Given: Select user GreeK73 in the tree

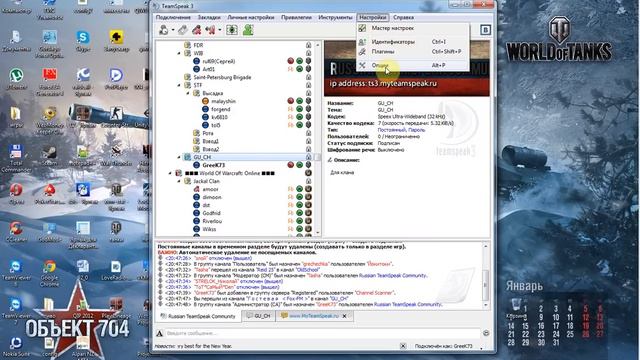Looking at the screenshot, I should [x=213, y=165].
